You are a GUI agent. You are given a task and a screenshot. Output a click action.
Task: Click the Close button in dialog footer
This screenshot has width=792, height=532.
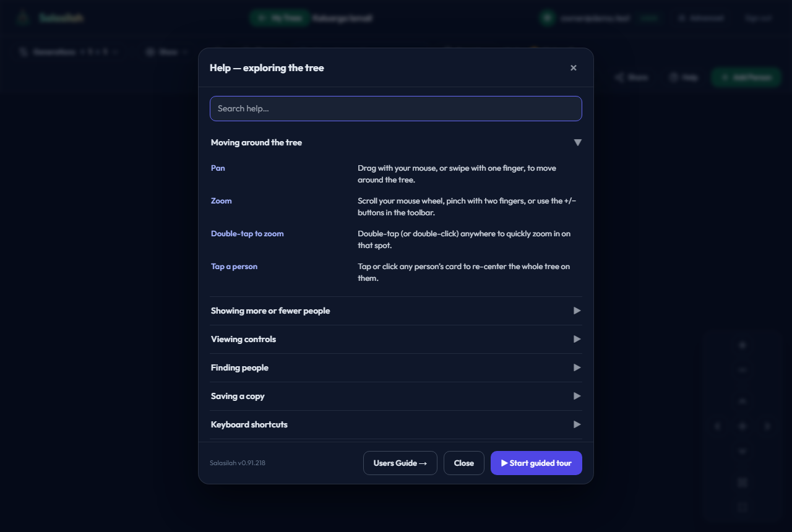[464, 463]
